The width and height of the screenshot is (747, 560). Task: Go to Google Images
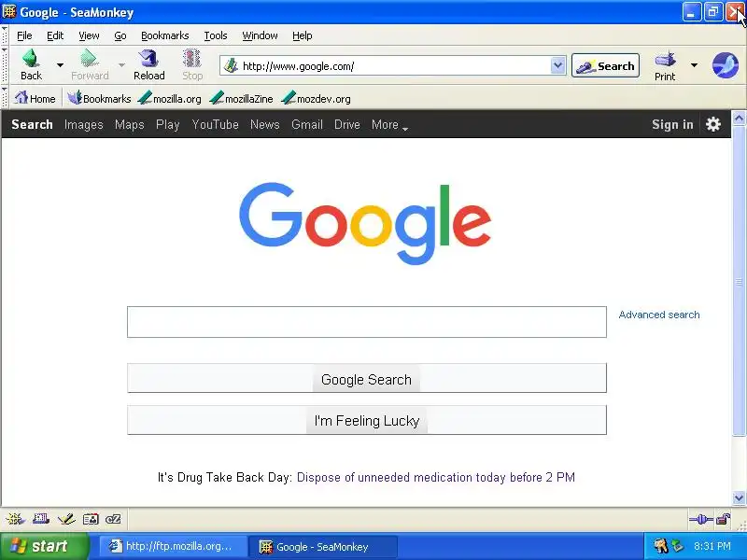pyautogui.click(x=83, y=125)
